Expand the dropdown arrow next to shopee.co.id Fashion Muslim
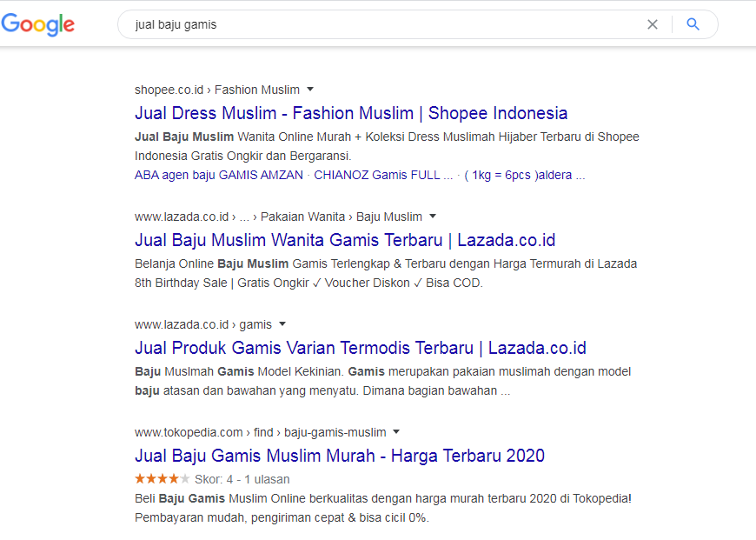This screenshot has width=756, height=540. click(310, 90)
